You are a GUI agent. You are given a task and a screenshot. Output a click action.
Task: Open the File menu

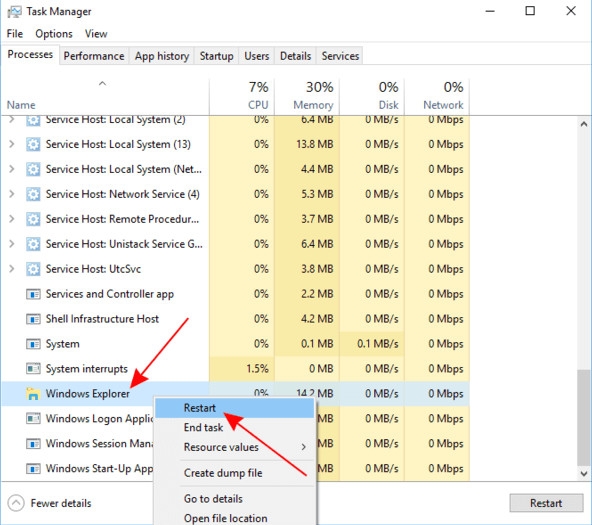15,34
